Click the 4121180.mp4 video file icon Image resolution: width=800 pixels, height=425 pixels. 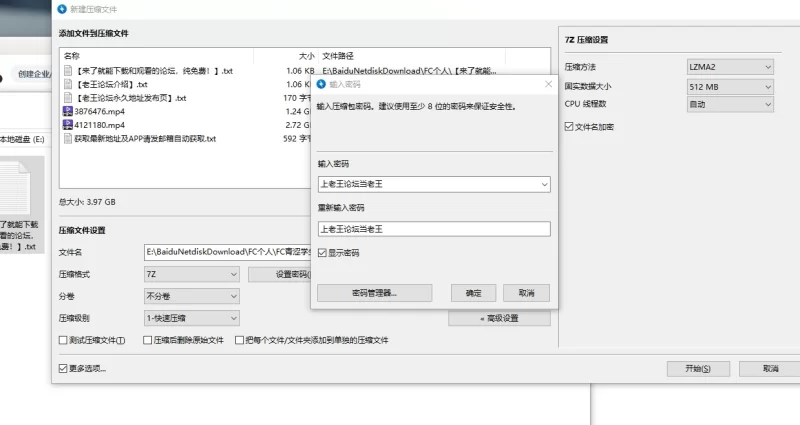pos(68,125)
